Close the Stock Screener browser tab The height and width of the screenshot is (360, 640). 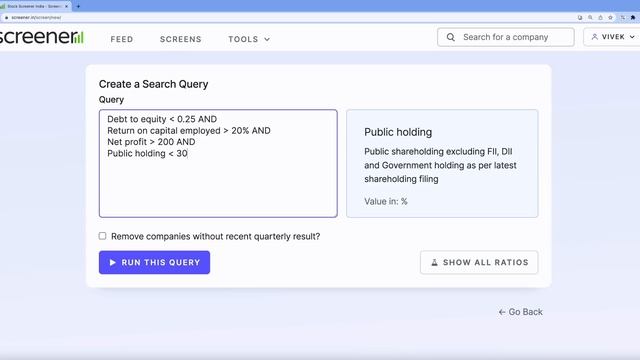coord(67,7)
